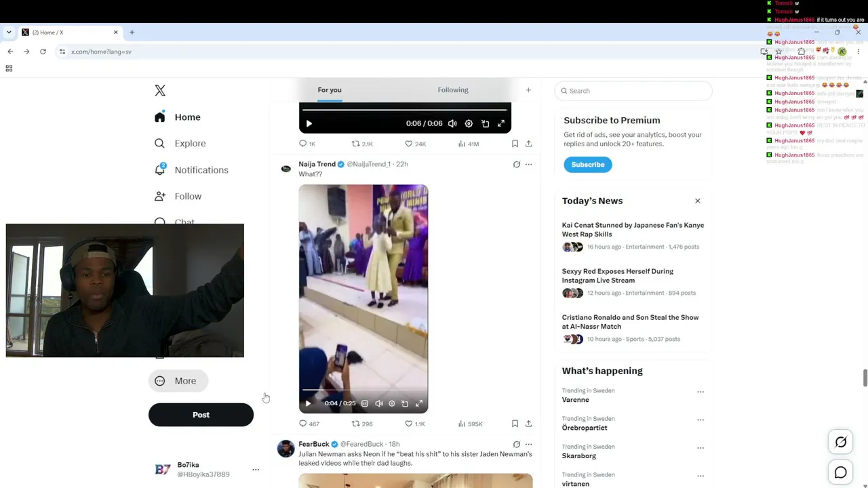Image resolution: width=868 pixels, height=488 pixels.
Task: Focus the Search input field
Action: point(633,91)
